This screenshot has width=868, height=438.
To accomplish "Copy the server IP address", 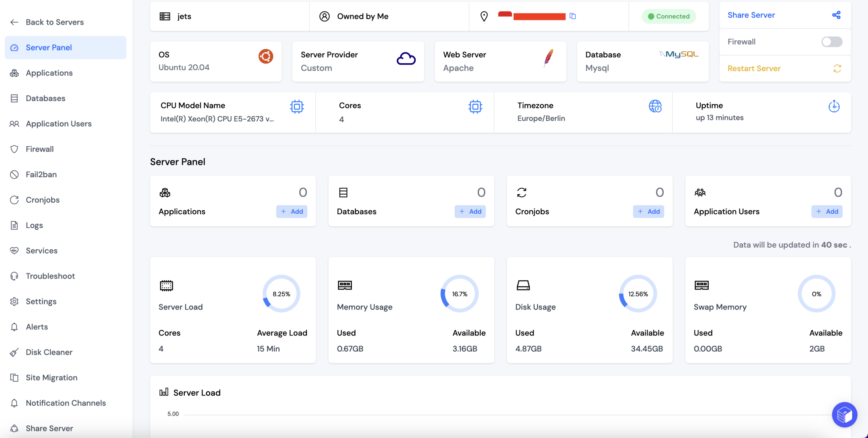I will pos(573,16).
